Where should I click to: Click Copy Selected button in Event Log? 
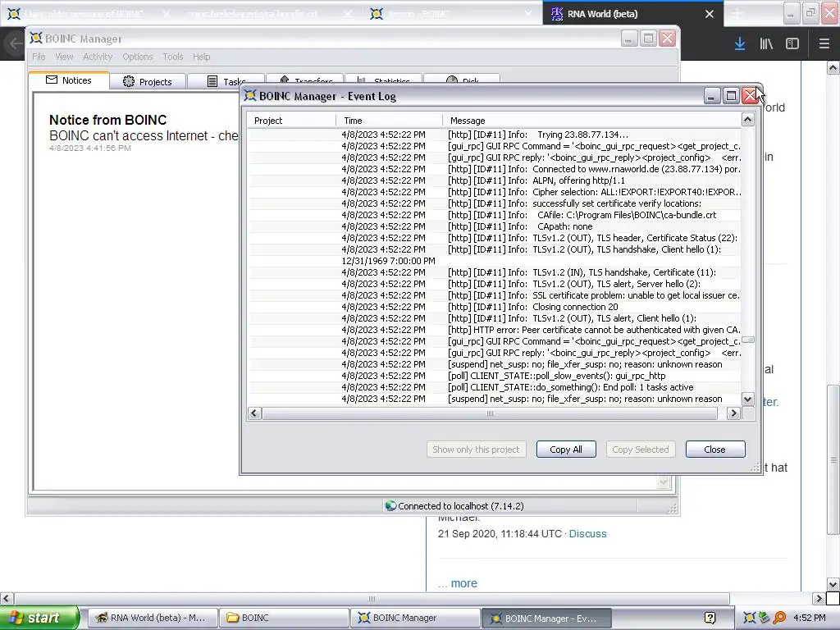[640, 450]
